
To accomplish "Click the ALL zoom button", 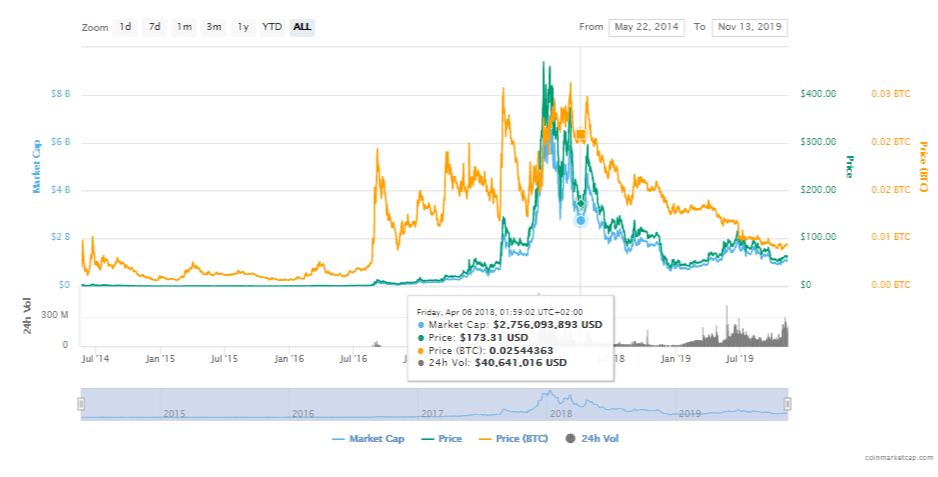I will click(x=302, y=27).
